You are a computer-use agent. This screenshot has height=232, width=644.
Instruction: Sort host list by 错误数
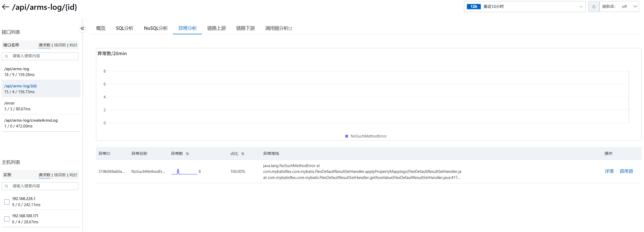click(60, 175)
